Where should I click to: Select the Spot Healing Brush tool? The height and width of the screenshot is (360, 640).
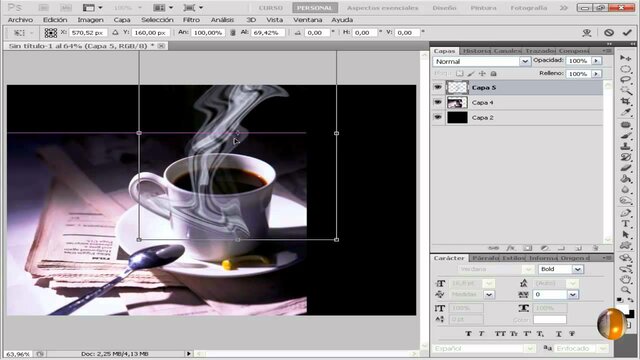pyautogui.click(x=625, y=124)
